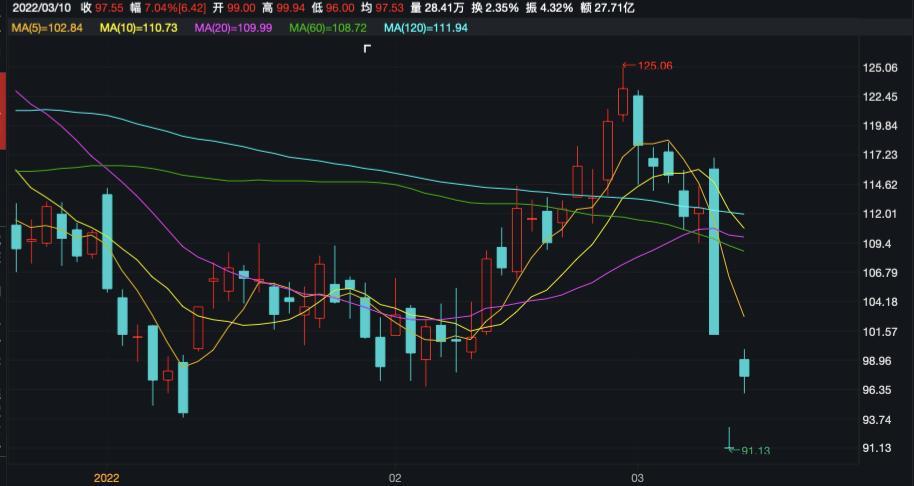Click the change value 幅 7.04%[6.42]

tap(168, 8)
